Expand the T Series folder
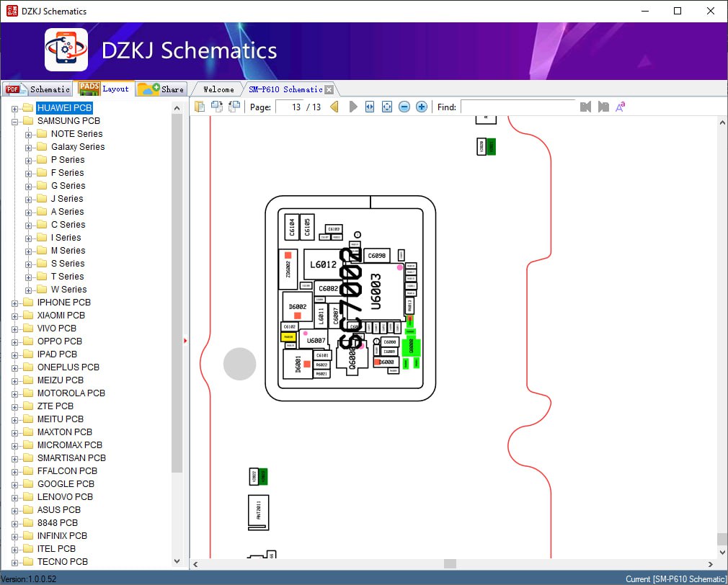This screenshot has height=585, width=728. pyautogui.click(x=28, y=277)
